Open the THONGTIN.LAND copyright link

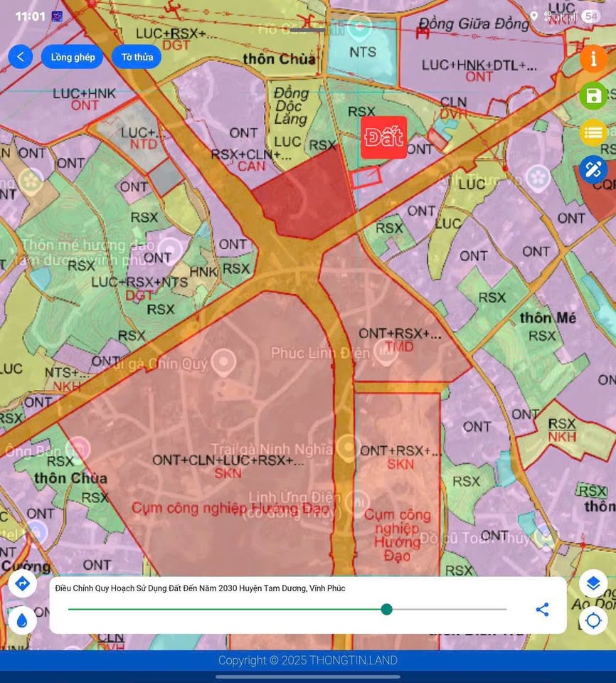(308, 660)
